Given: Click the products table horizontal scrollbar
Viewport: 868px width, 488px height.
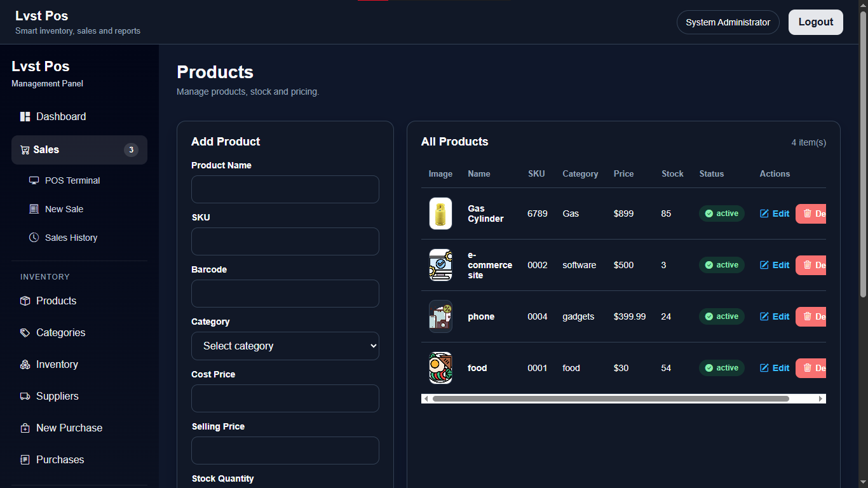Looking at the screenshot, I should tap(611, 399).
